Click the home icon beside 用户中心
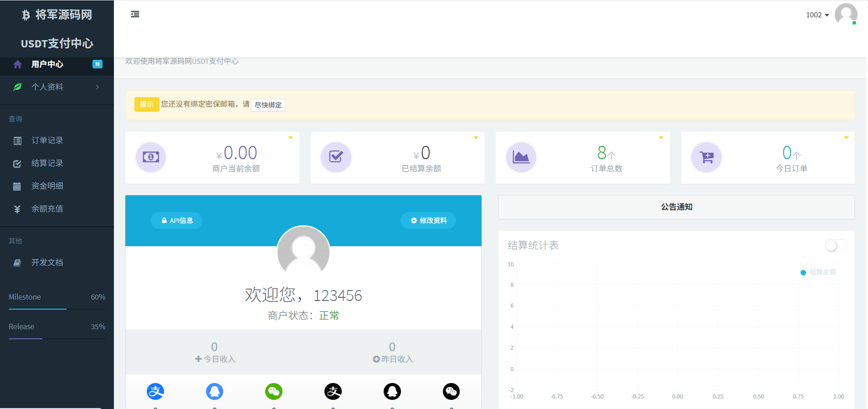The image size is (868, 409). [17, 64]
